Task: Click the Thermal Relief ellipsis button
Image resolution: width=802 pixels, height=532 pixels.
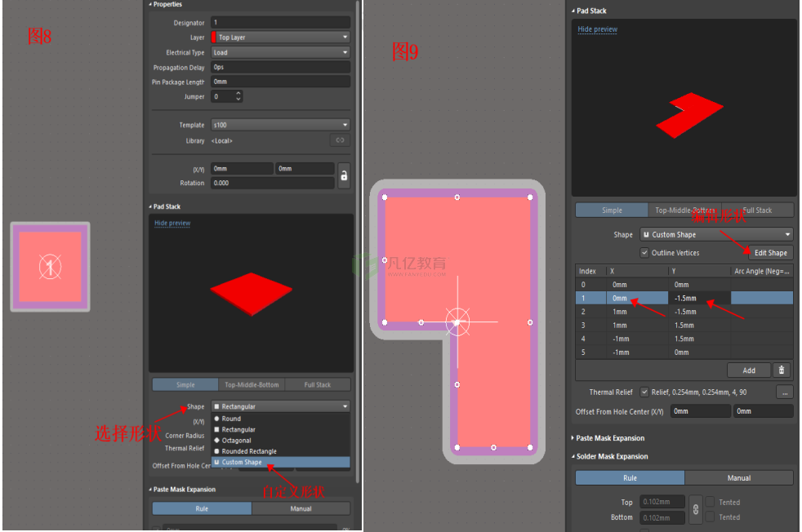Action: click(784, 392)
